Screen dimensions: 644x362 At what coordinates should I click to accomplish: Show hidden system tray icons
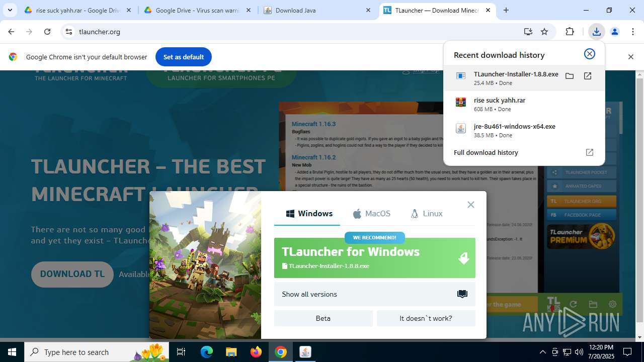click(542, 352)
